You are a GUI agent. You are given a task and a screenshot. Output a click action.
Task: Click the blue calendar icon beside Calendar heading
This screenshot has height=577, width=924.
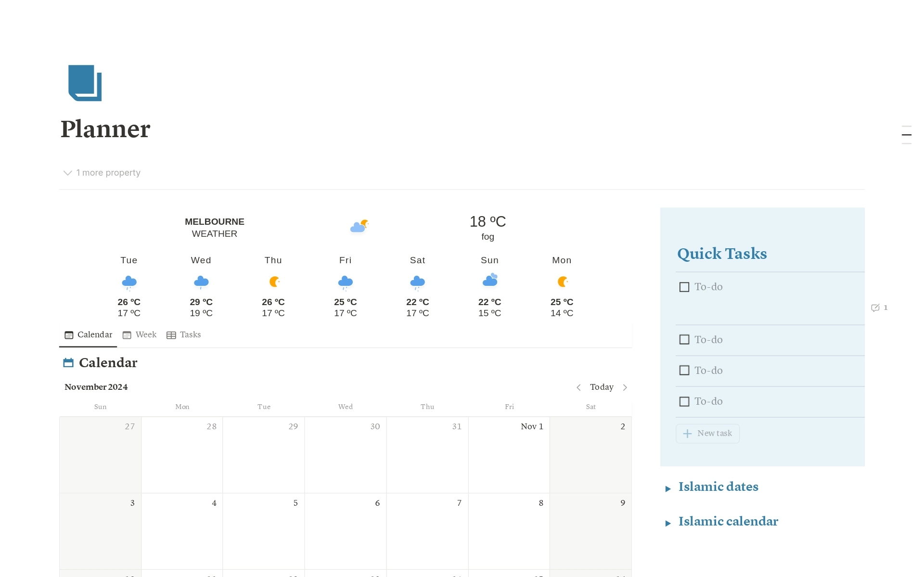click(x=68, y=362)
